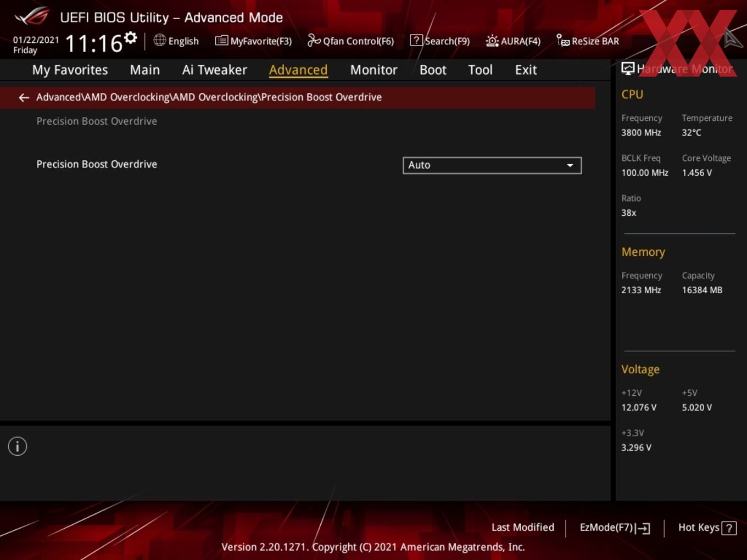Click the Voltage section heading
The width and height of the screenshot is (747, 560).
640,369
